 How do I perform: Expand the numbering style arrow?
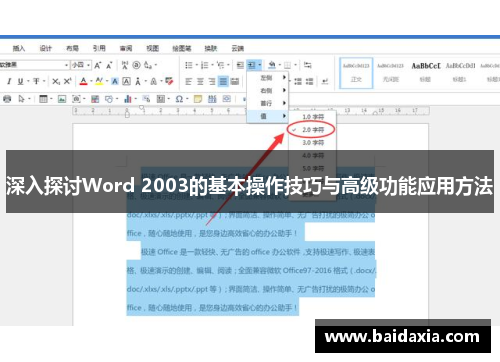click(212, 65)
